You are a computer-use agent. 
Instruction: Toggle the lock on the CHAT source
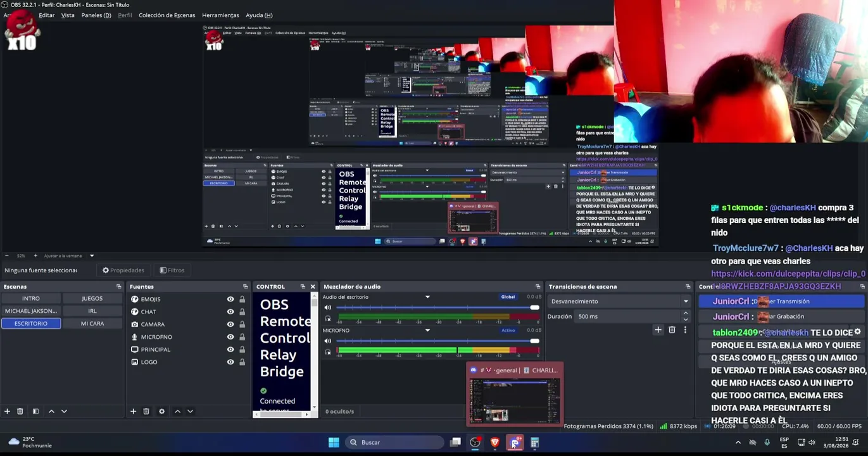pyautogui.click(x=242, y=312)
